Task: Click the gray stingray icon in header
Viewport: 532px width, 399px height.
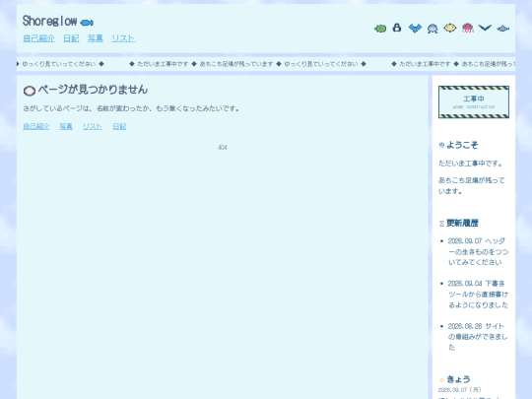Action: click(x=502, y=29)
